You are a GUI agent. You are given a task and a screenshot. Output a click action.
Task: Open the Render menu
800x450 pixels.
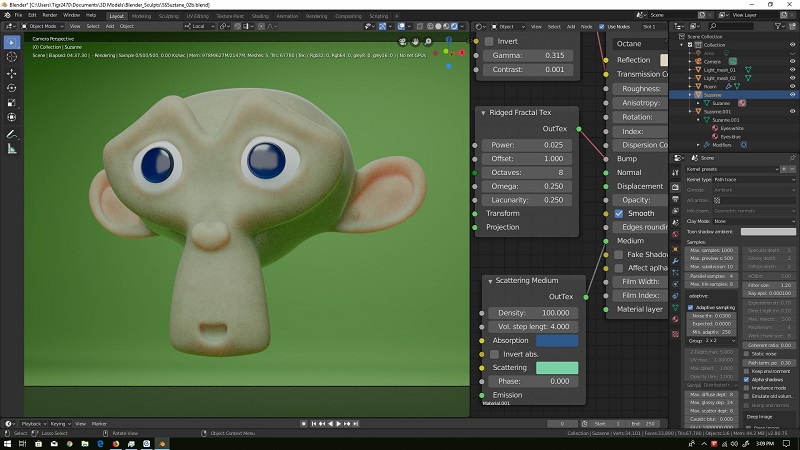49,15
